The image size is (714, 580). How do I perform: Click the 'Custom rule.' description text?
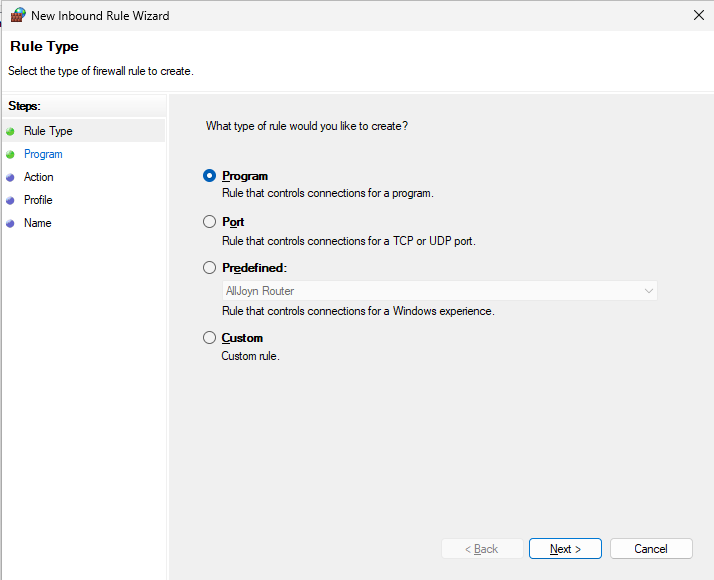(x=250, y=356)
